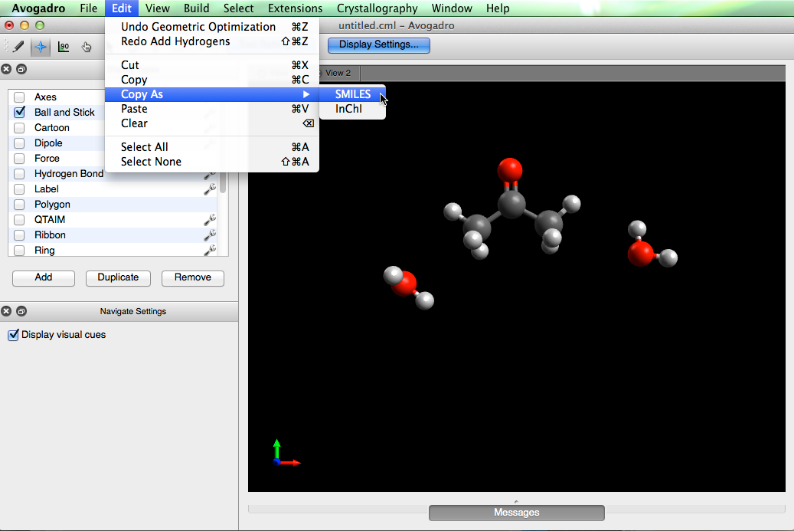Image resolution: width=794 pixels, height=531 pixels.
Task: Expand the Build menu
Action: [196, 8]
